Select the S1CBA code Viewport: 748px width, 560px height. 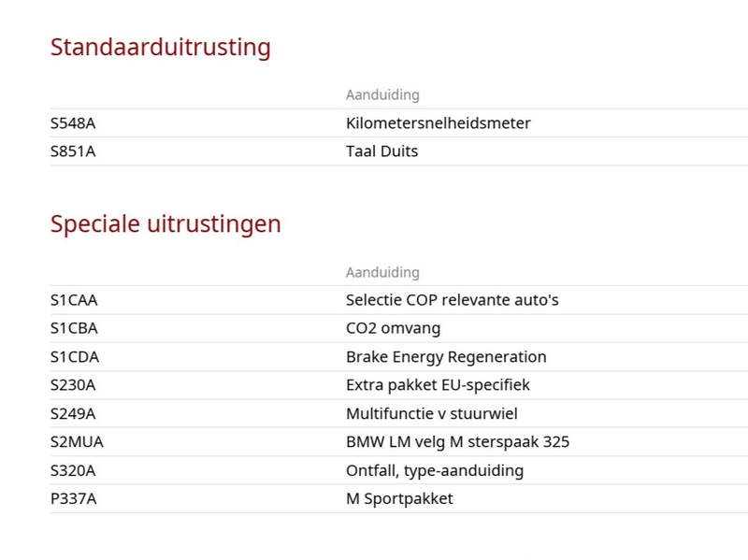(74, 328)
